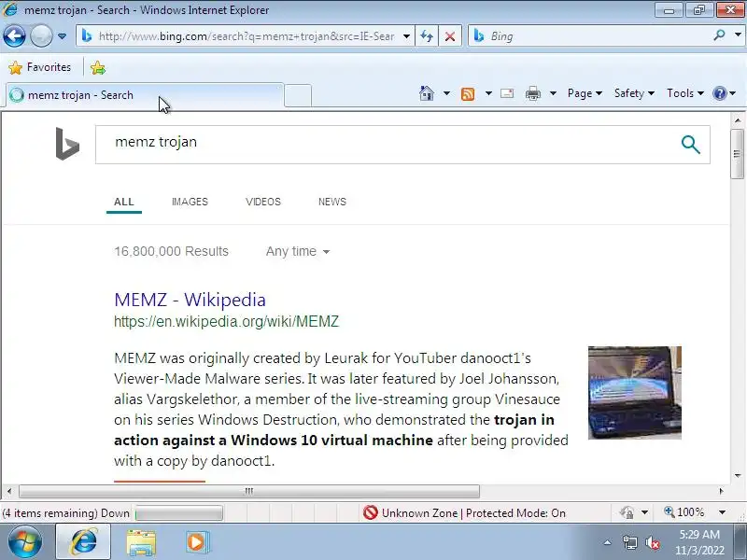Expand the privacy status dropdown arrow
747x560 pixels.
tap(644, 512)
